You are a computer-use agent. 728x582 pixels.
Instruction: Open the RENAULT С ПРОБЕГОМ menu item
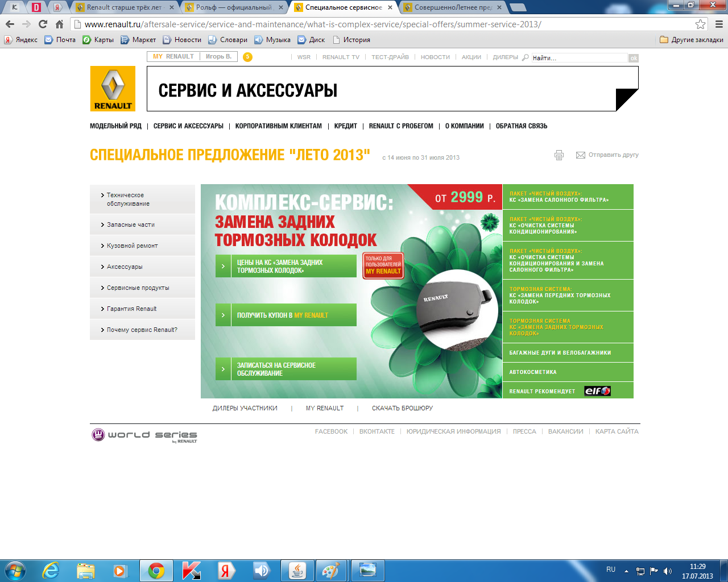coord(401,126)
